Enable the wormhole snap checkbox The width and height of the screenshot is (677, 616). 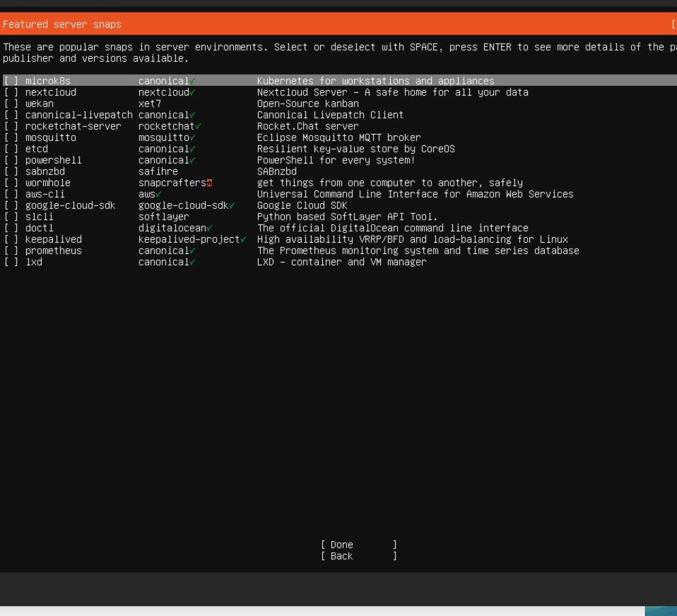[x=11, y=183]
